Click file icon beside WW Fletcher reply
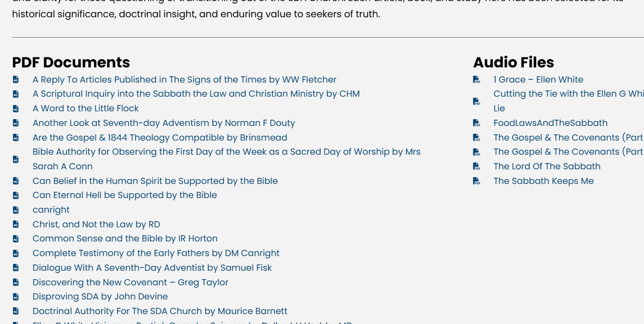Viewport: 644px width, 324px height. point(16,80)
